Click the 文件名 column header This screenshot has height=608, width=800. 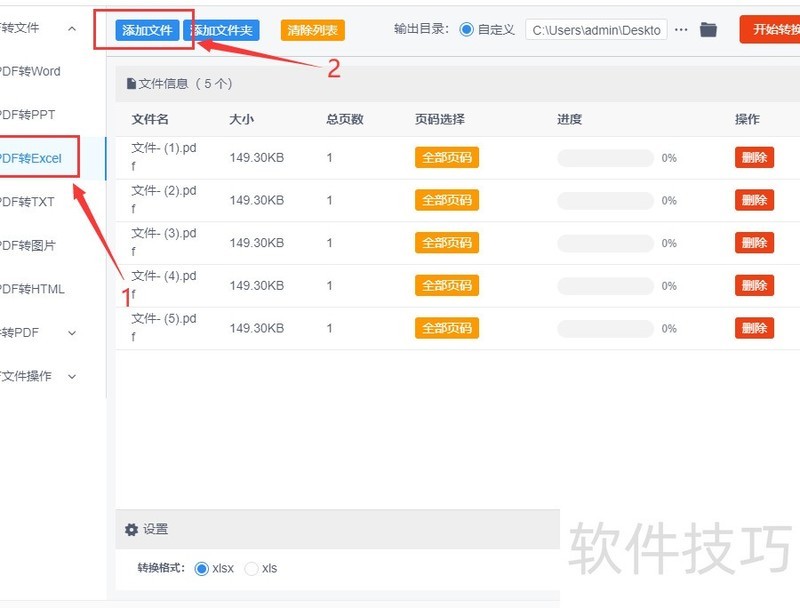coord(150,119)
